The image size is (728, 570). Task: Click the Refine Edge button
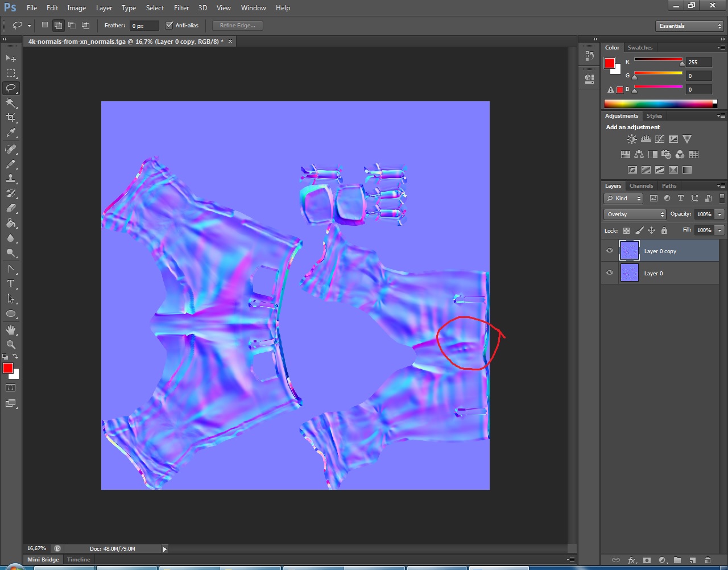coord(238,26)
